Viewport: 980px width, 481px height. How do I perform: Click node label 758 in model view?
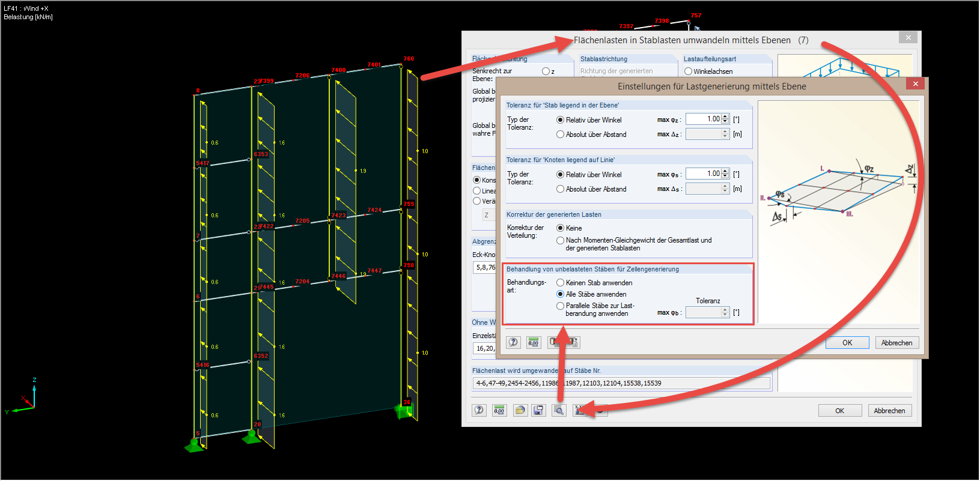[x=409, y=265]
